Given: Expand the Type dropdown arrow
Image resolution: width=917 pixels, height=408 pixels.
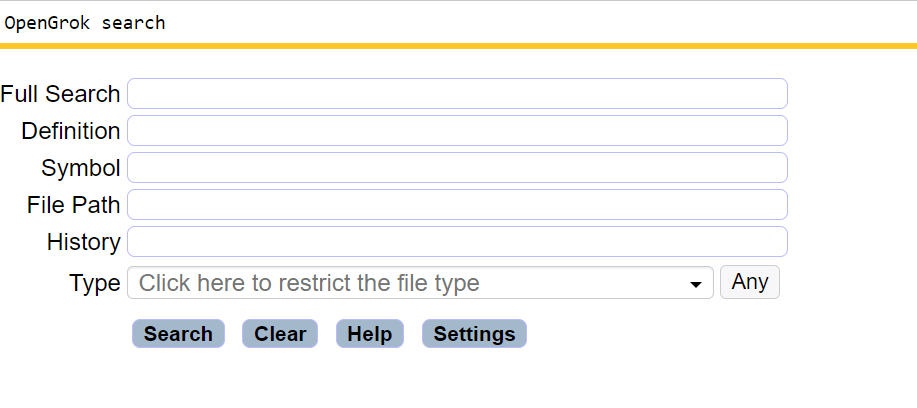Looking at the screenshot, I should (695, 285).
